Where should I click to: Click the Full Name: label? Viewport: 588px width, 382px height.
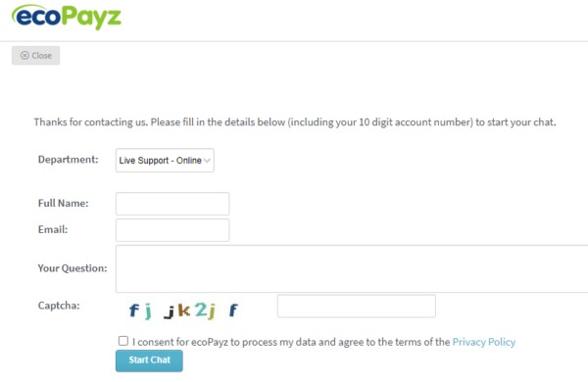(63, 203)
